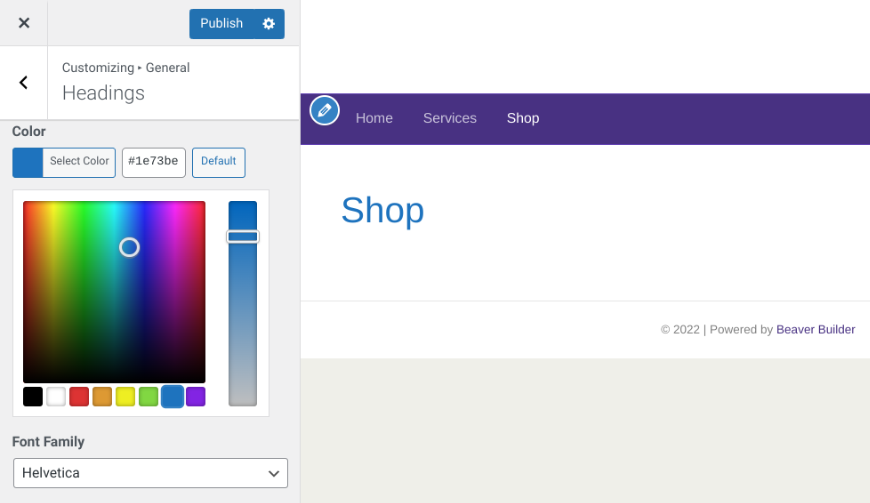
Task: Click the © 2022 | Powered by footer text
Action: [717, 329]
